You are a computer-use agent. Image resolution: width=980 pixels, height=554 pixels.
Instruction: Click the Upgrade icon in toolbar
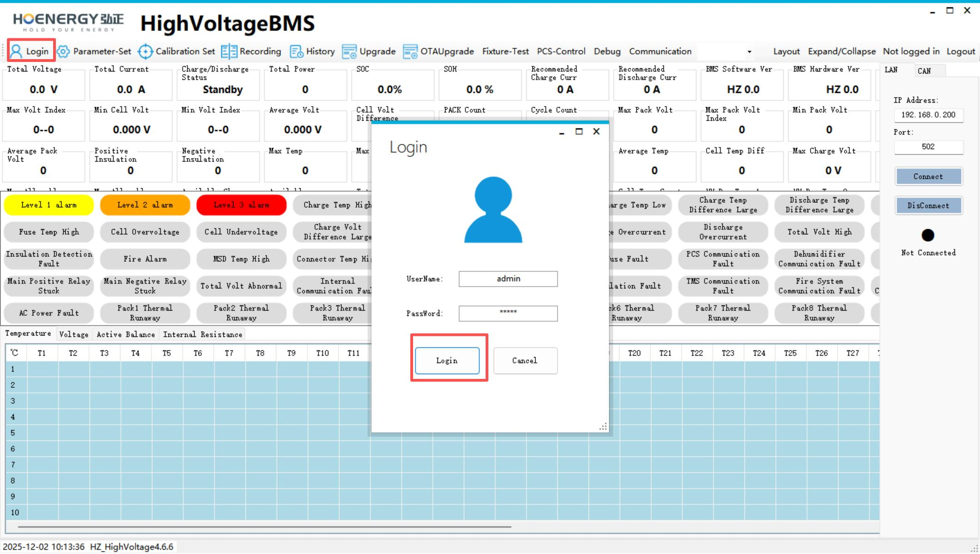[x=349, y=51]
